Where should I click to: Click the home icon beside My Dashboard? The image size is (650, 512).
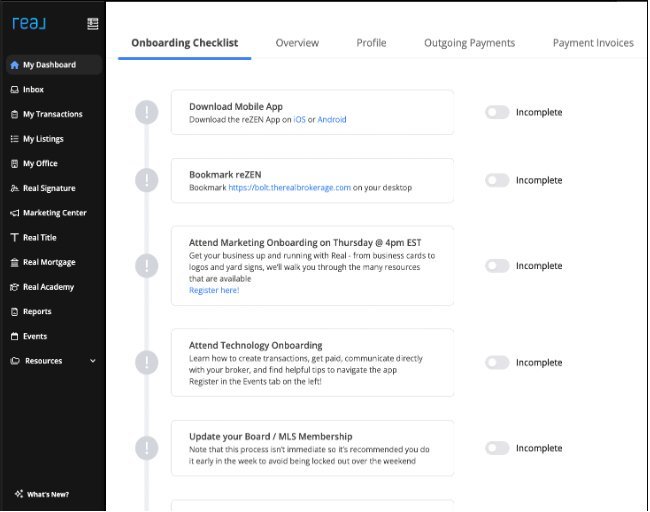pyautogui.click(x=15, y=65)
